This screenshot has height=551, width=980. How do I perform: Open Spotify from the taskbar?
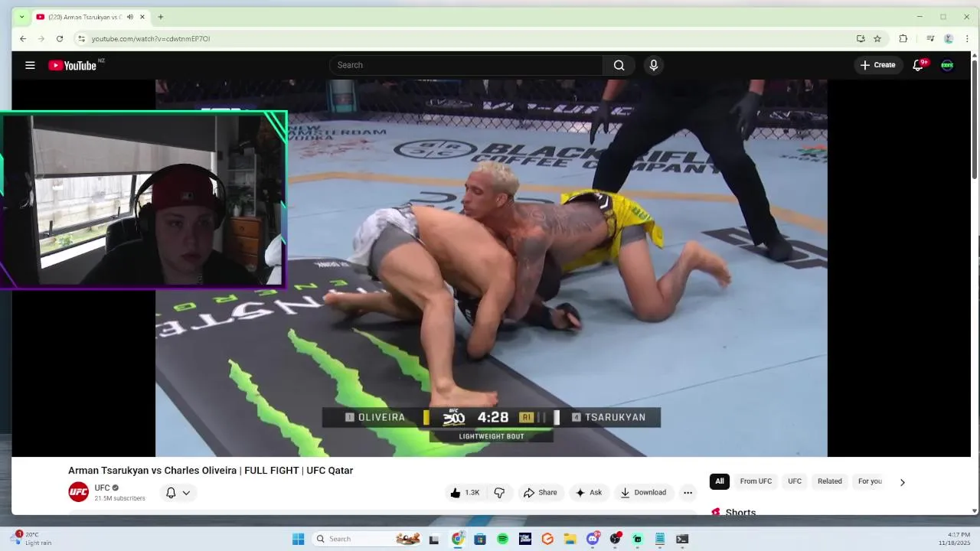point(503,539)
